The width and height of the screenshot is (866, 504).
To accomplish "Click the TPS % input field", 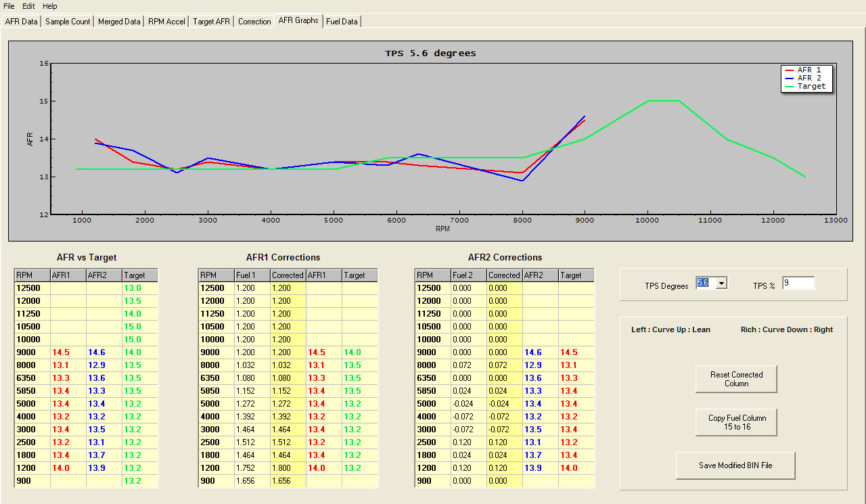I will tap(798, 283).
